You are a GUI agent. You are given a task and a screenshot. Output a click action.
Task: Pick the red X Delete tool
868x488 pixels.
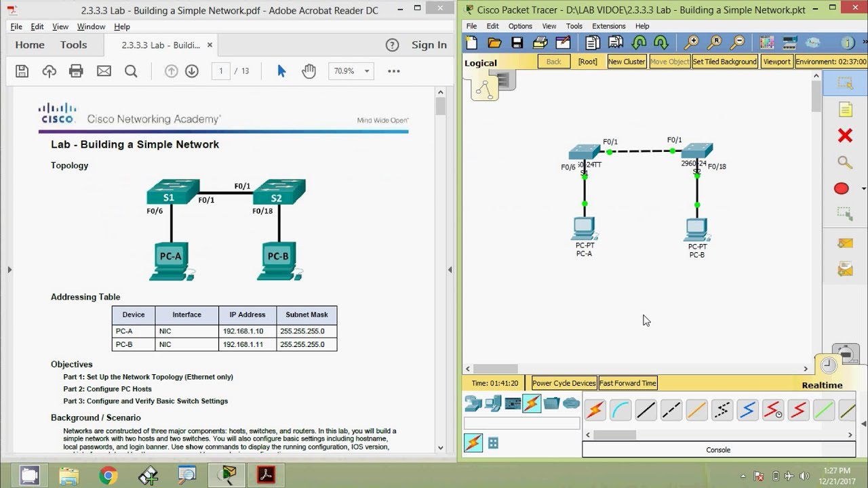tap(845, 136)
